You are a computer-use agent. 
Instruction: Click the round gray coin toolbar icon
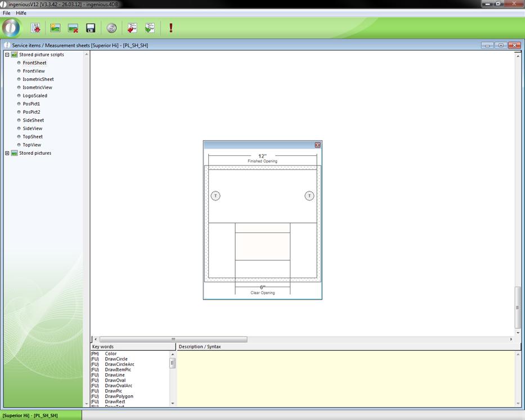111,28
